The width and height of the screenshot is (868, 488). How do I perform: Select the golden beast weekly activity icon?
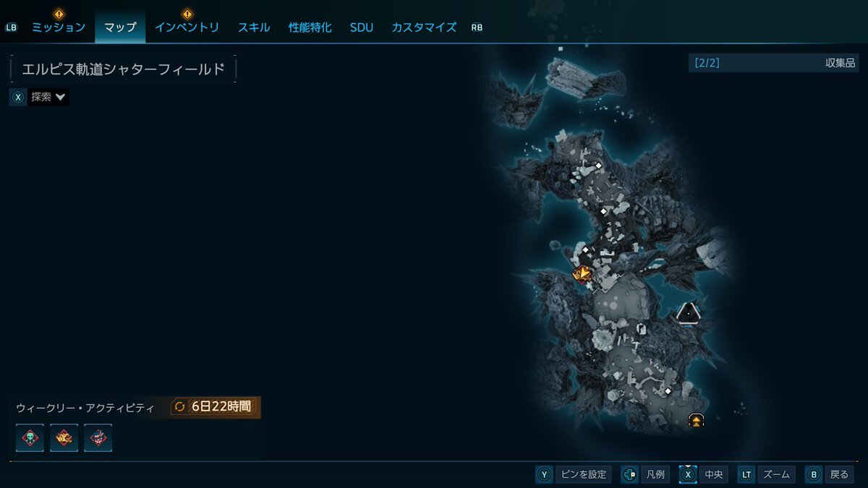point(64,438)
